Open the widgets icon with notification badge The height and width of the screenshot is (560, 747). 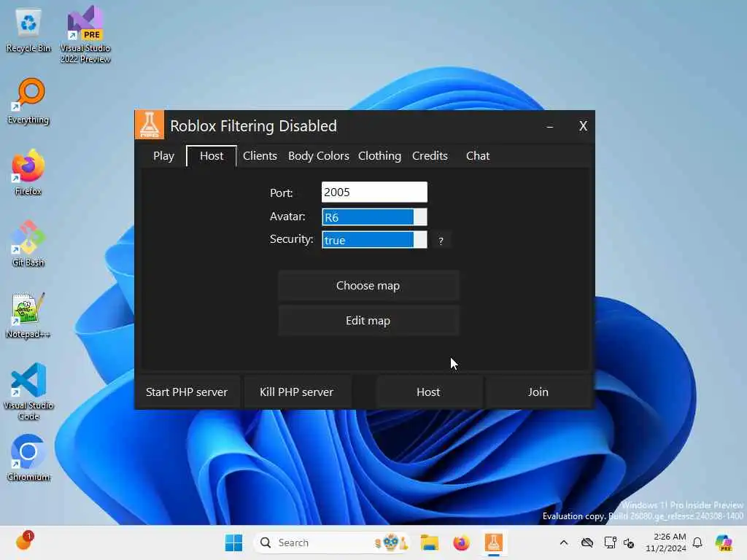coord(23,542)
